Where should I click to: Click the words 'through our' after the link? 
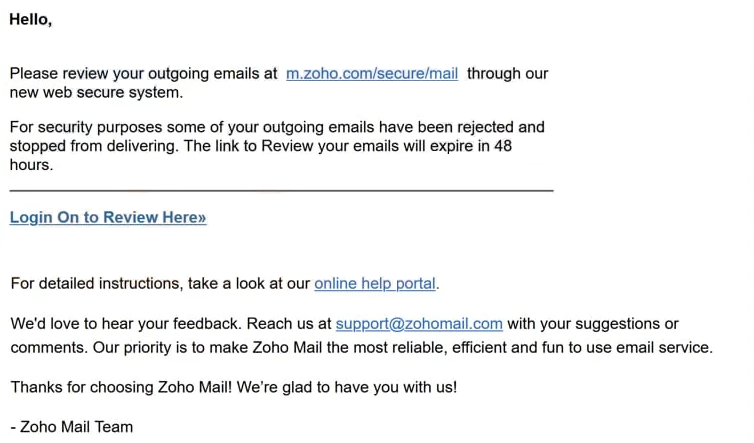click(507, 74)
